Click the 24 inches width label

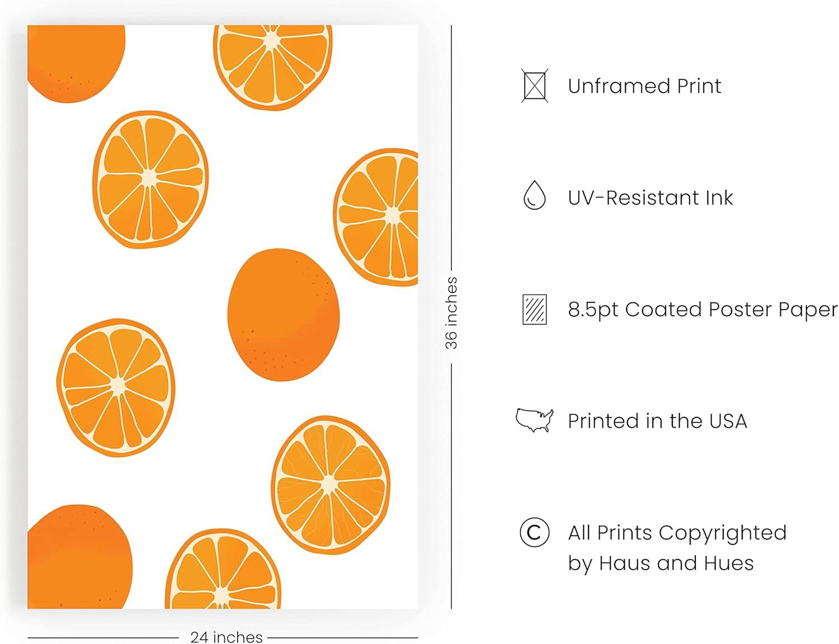click(x=227, y=637)
